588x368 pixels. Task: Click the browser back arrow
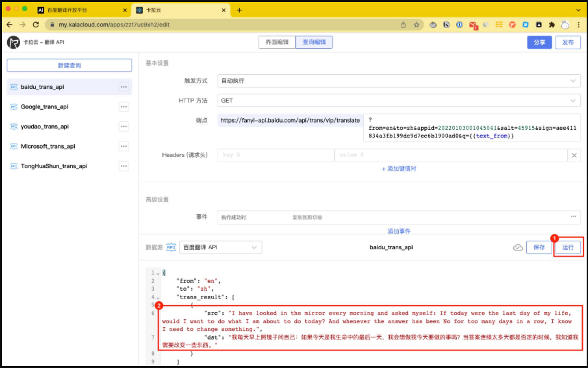pyautogui.click(x=10, y=25)
